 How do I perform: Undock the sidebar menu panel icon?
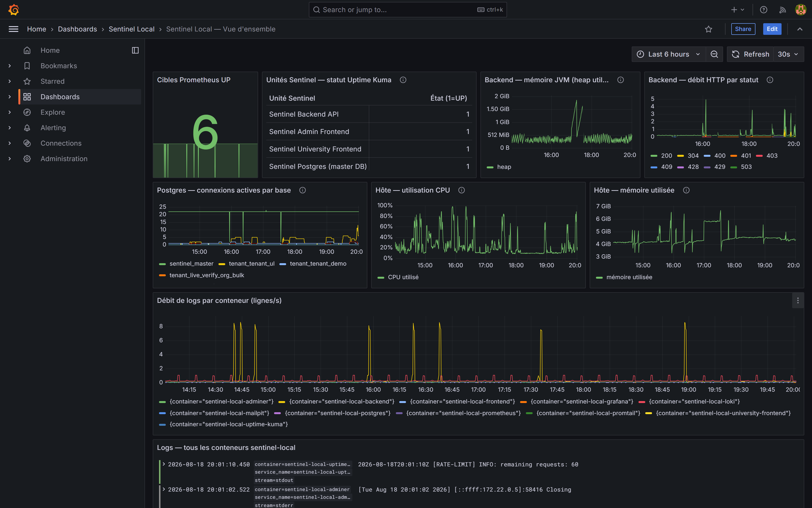[135, 50]
